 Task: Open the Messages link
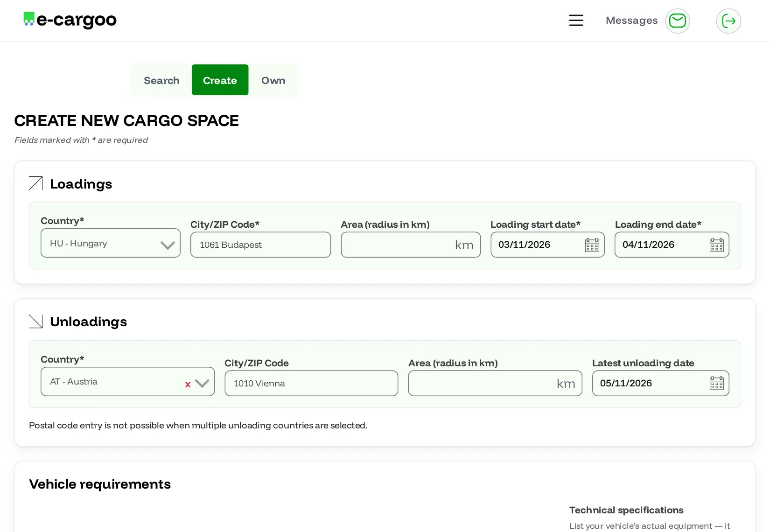(631, 21)
